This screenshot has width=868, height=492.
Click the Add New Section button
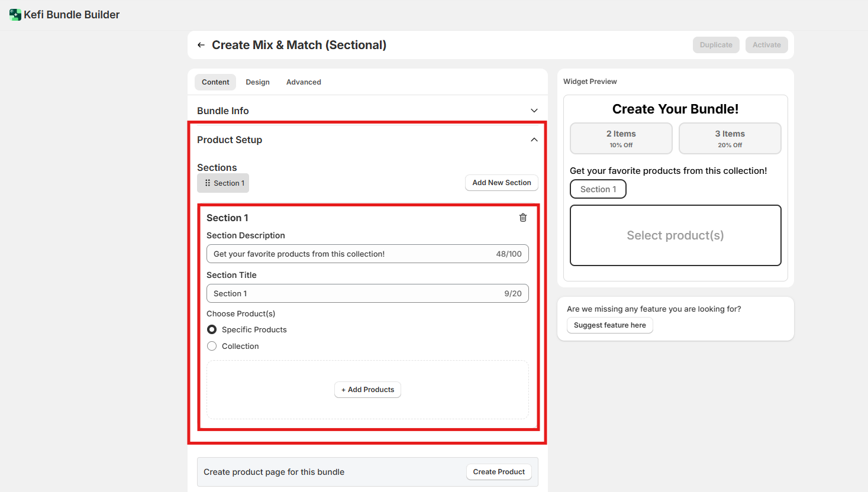501,183
